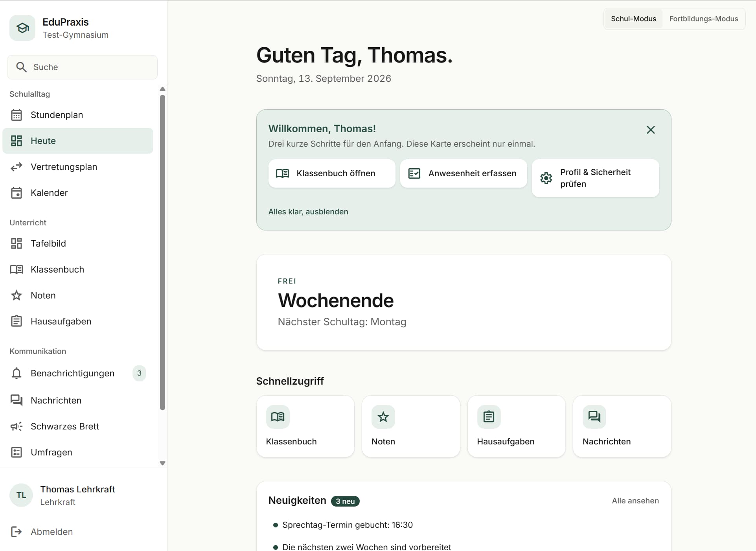Viewport: 756px width, 551px height.
Task: Click the sidebar scrollbar down arrow
Action: pyautogui.click(x=162, y=463)
